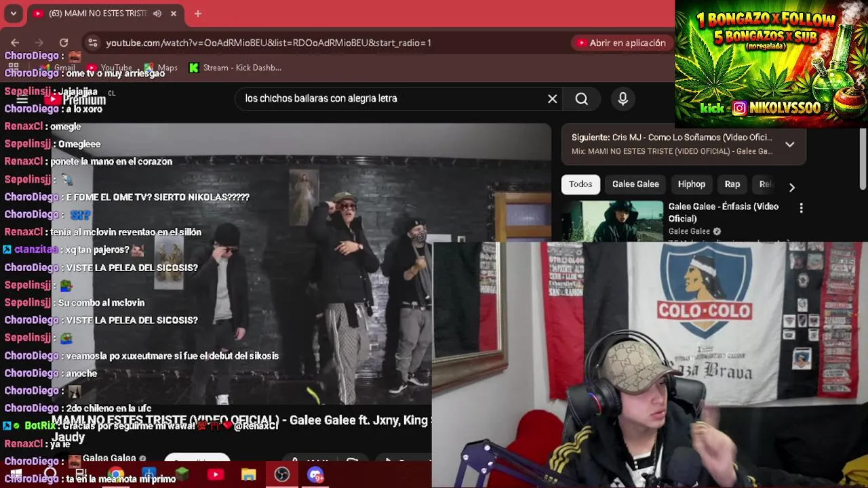Show more filter chips with arrow

coord(791,187)
